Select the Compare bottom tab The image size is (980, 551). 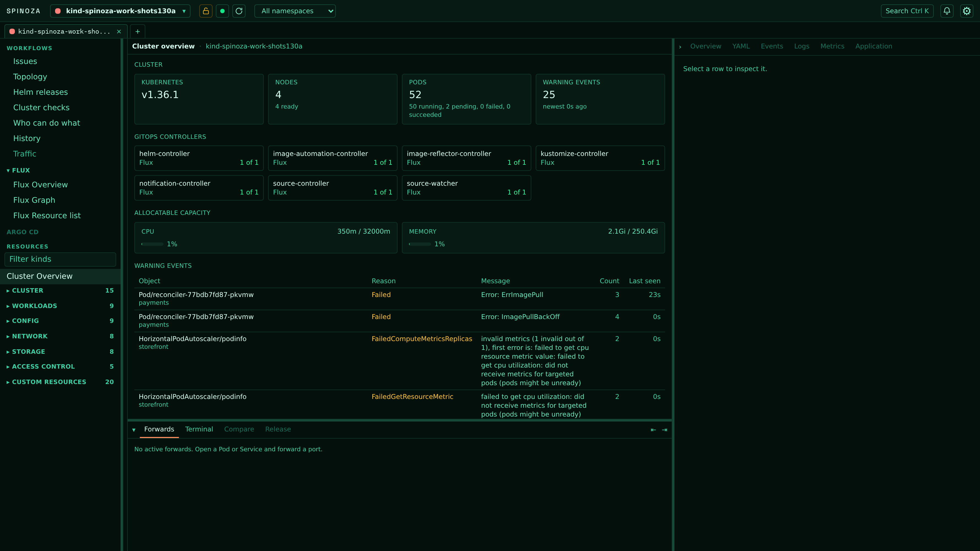(x=239, y=429)
